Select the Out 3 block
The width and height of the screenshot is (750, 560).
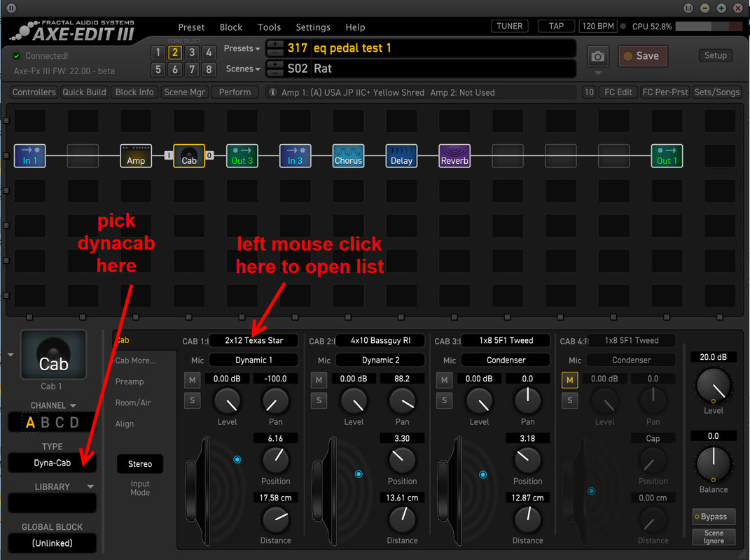click(242, 156)
